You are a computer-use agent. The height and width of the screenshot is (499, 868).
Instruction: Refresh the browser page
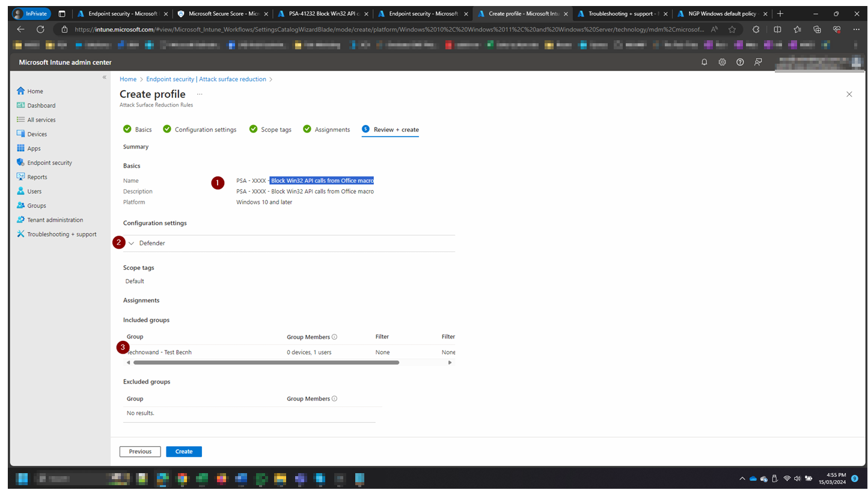click(40, 29)
